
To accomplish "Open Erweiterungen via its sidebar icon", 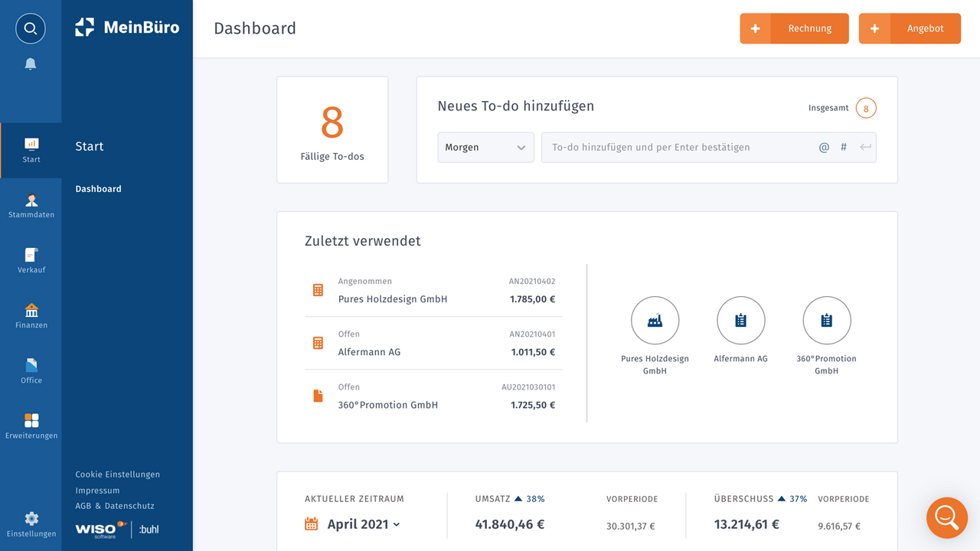I will click(31, 422).
